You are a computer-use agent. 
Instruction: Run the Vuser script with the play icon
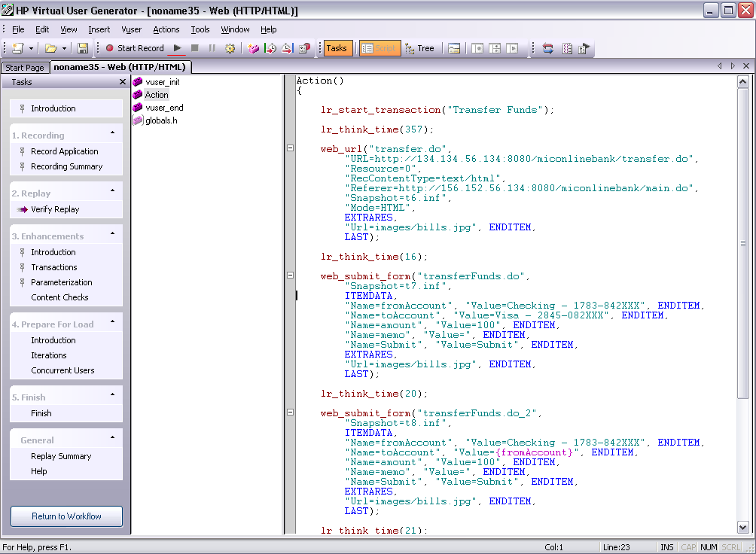178,47
